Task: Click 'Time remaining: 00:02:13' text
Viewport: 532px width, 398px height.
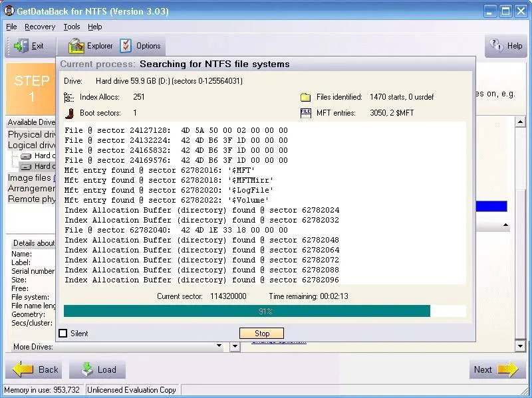Action: coord(309,296)
